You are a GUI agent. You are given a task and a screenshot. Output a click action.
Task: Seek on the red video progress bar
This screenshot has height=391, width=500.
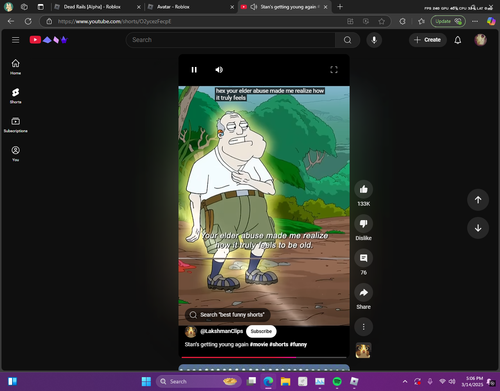(264, 357)
